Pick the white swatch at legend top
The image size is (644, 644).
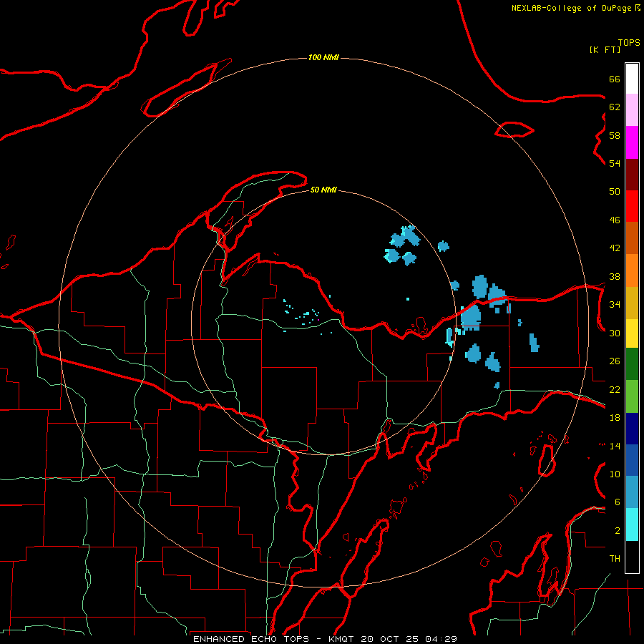click(632, 79)
